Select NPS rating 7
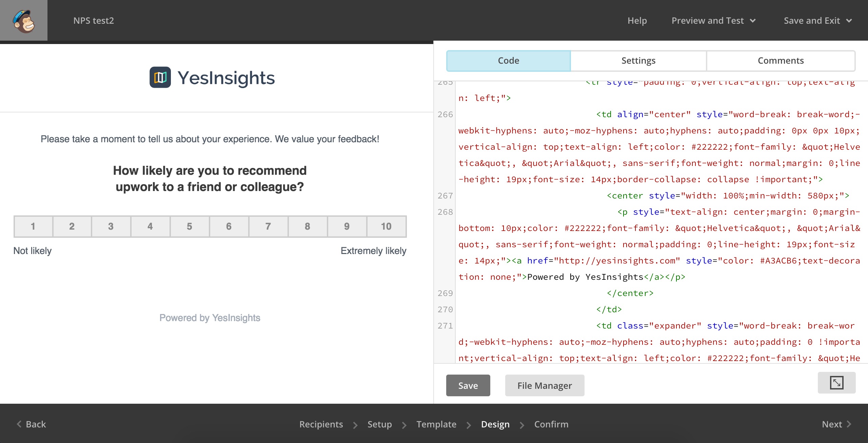Image resolution: width=868 pixels, height=443 pixels. click(x=268, y=226)
